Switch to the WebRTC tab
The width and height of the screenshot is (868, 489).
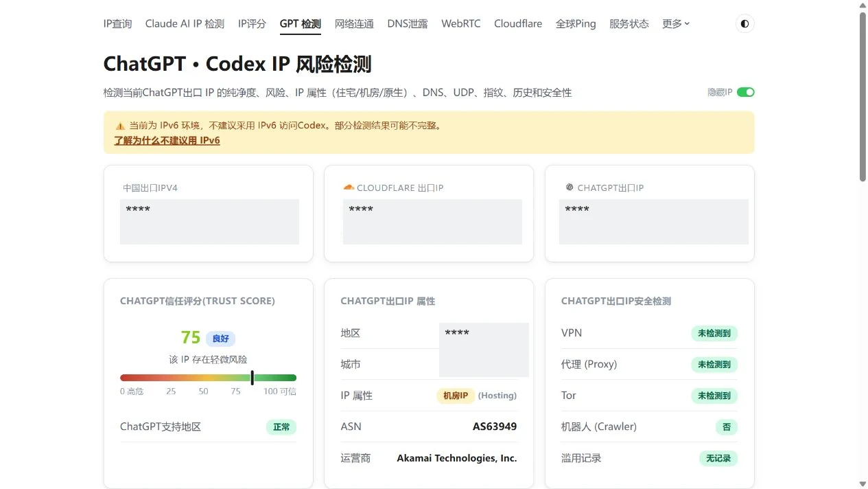(x=461, y=23)
